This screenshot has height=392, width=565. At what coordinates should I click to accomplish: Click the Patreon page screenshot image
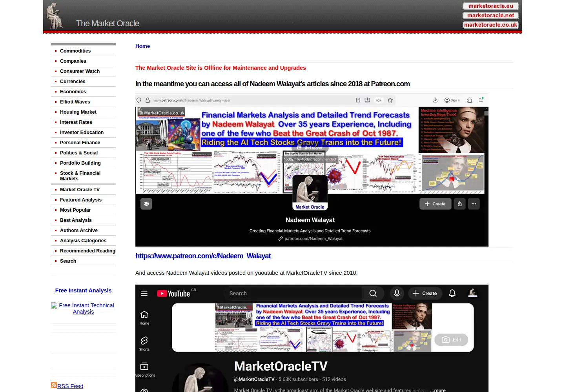click(x=312, y=170)
